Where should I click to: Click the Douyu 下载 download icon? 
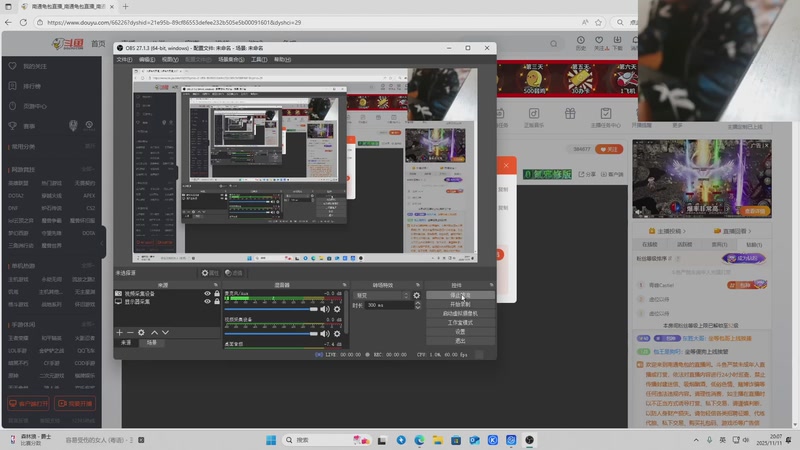pos(617,40)
